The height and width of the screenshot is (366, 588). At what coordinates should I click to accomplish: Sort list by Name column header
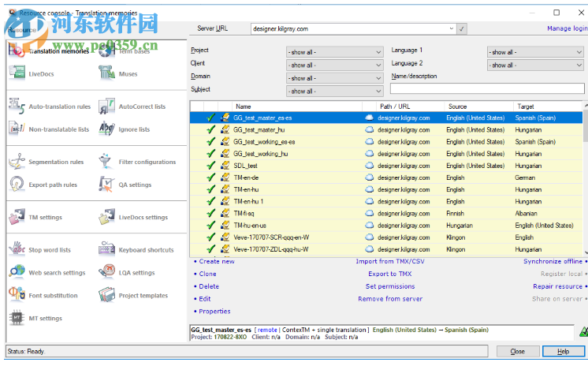(x=243, y=106)
